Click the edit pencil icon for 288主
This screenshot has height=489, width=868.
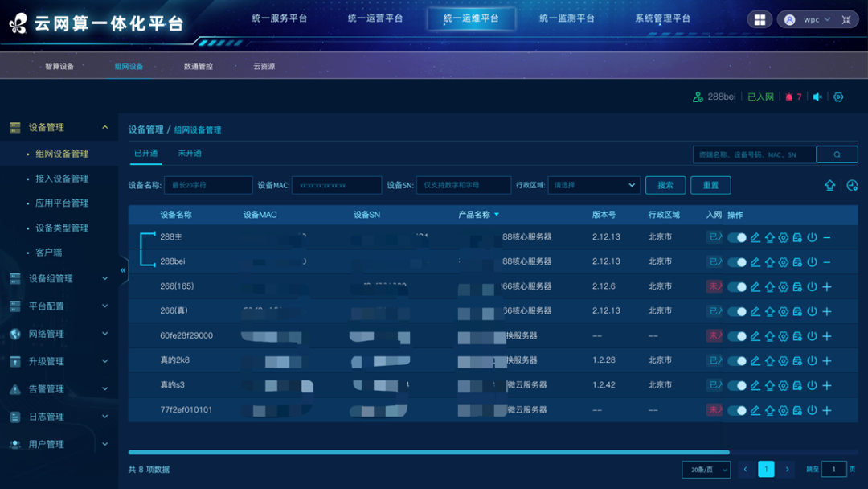[x=755, y=238]
